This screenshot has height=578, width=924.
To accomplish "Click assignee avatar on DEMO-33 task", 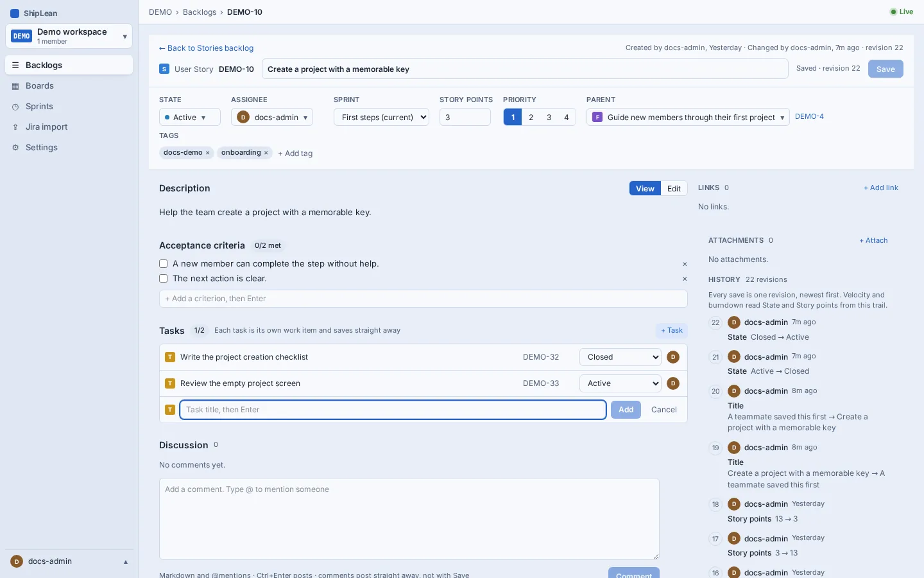I will [673, 383].
